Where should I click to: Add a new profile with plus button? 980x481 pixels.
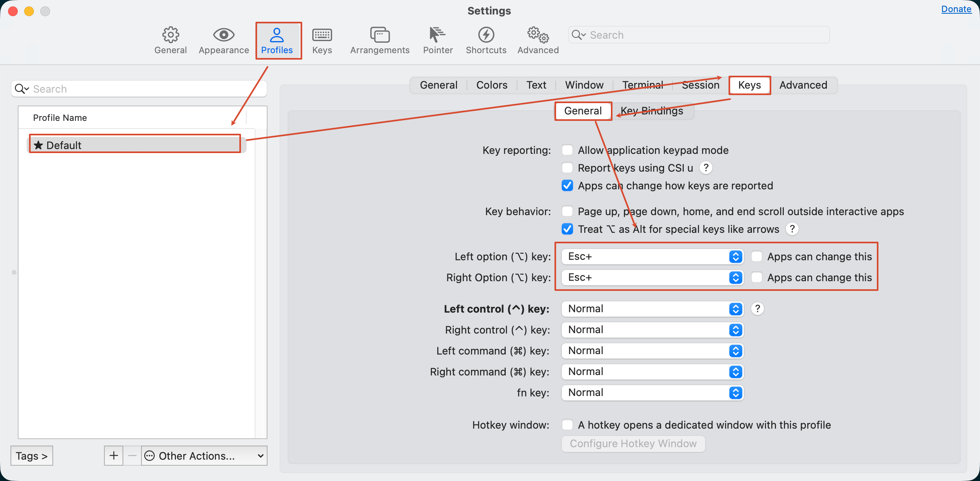[x=114, y=456]
